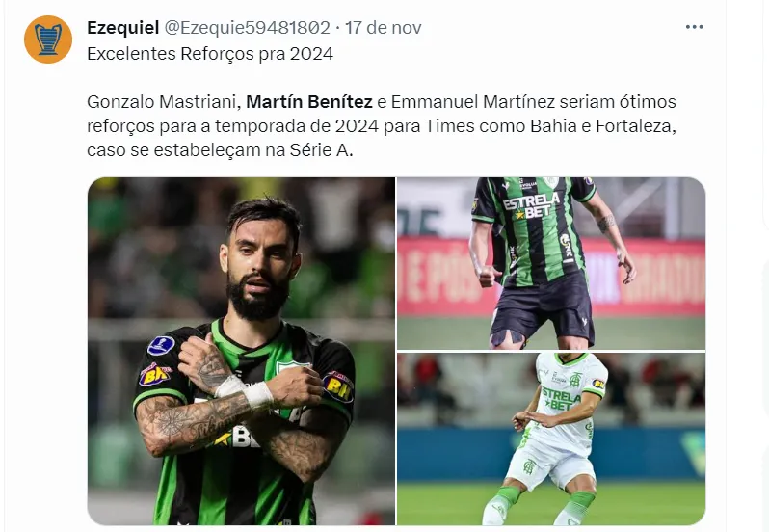Image resolution: width=769 pixels, height=532 pixels.
Task: Click the 'Excelentes Reforços pra 2024' line
Action: click(x=210, y=53)
